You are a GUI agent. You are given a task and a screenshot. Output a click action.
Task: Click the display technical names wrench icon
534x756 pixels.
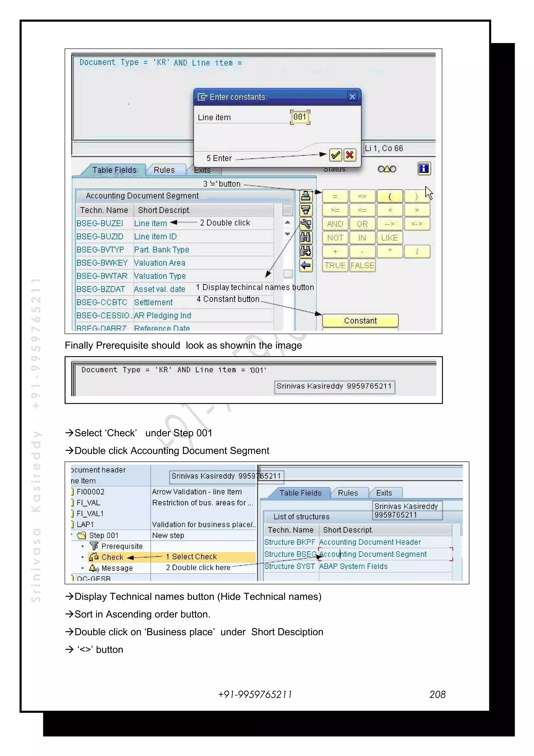tap(306, 224)
